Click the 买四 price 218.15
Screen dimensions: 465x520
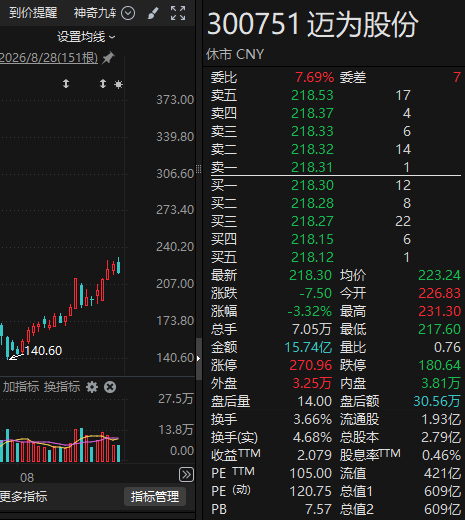[x=312, y=239]
